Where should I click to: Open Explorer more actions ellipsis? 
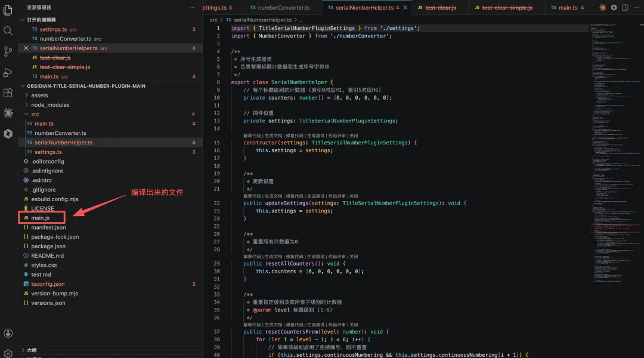[192, 7]
